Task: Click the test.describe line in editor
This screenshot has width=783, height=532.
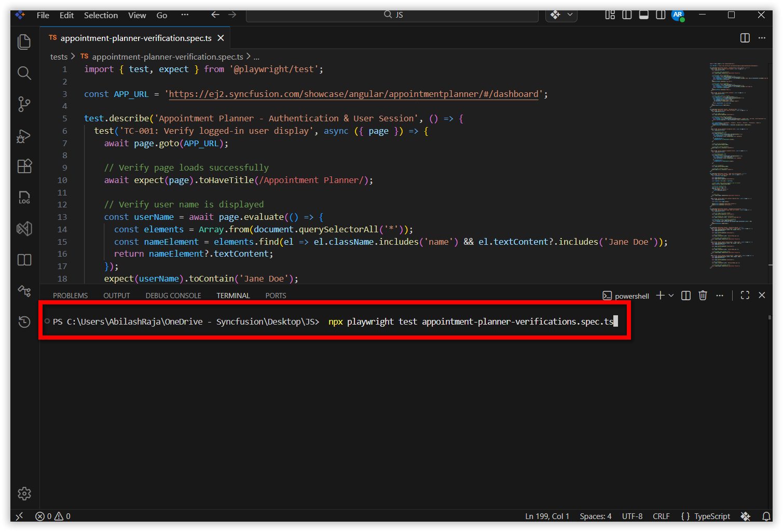Action: (x=274, y=118)
